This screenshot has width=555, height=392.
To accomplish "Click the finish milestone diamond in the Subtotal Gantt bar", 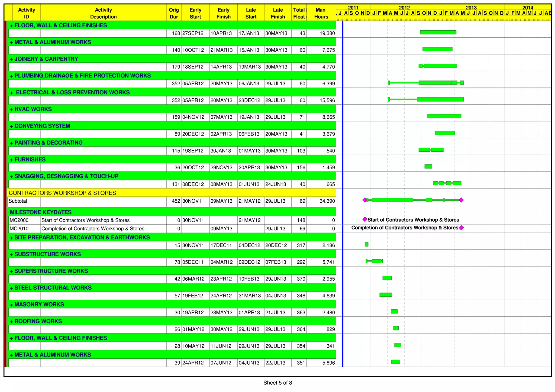I will (x=461, y=200).
